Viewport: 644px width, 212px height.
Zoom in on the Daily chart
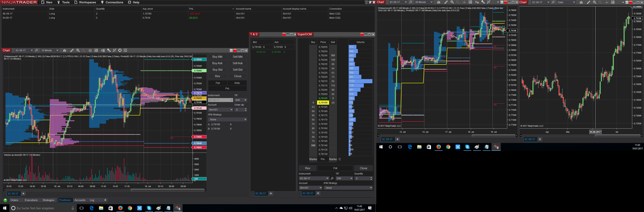pyautogui.click(x=594, y=2)
